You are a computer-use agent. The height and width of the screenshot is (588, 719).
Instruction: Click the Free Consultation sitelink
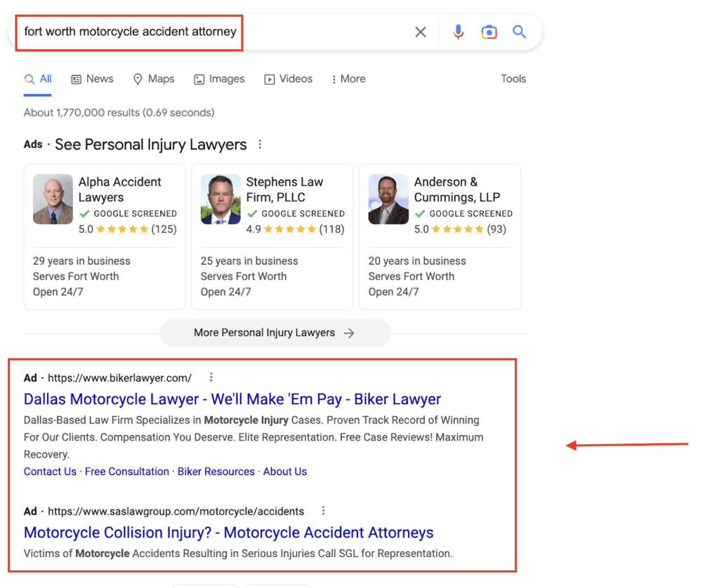coord(126,472)
